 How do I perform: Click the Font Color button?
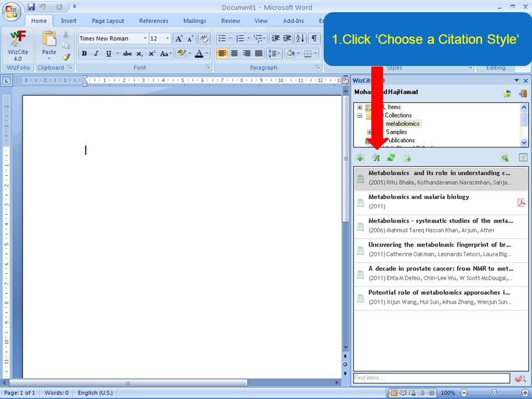coord(199,54)
